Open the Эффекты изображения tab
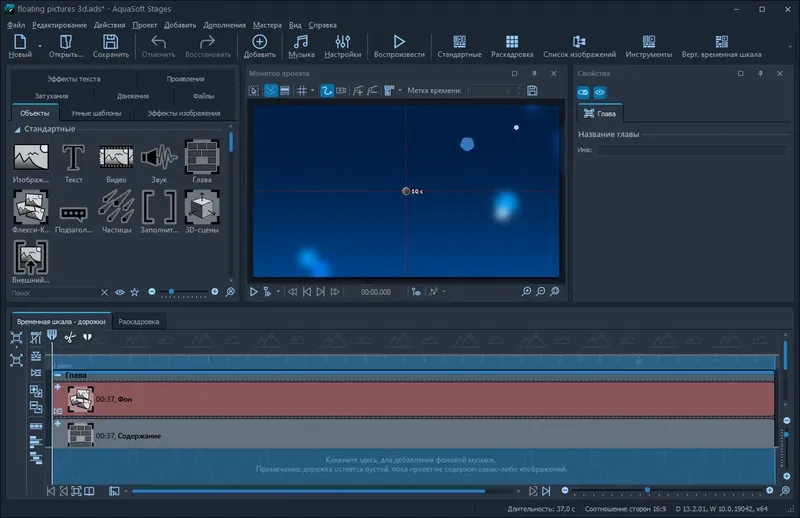 click(184, 113)
